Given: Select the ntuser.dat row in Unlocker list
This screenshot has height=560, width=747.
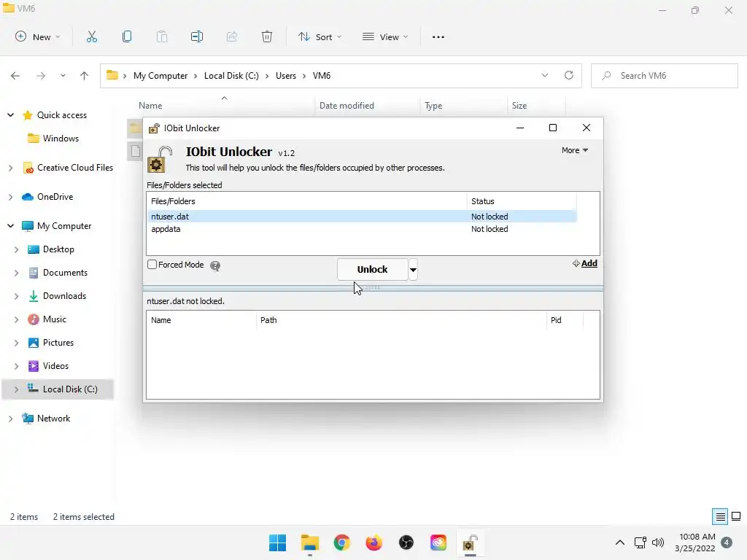Looking at the screenshot, I should pyautogui.click(x=362, y=216).
